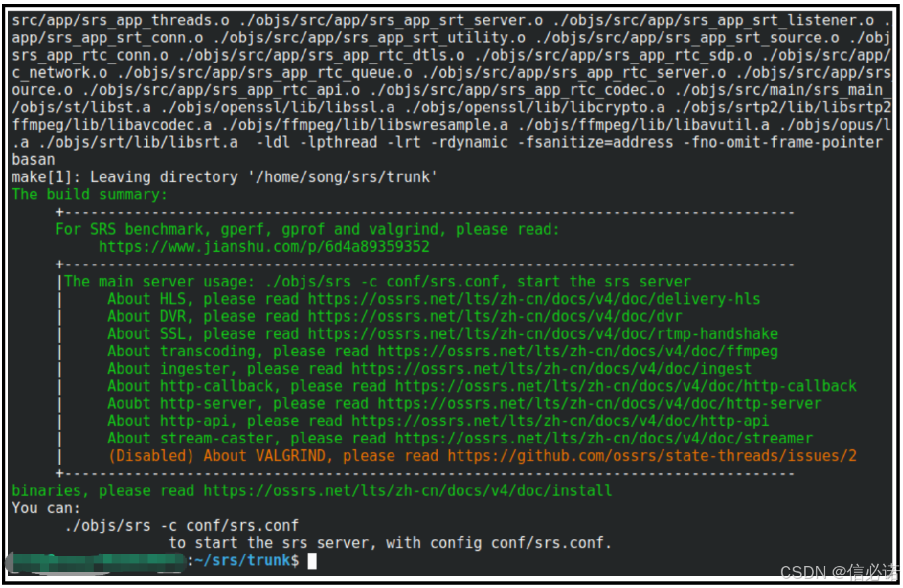Click the 'You can:' line

(x=47, y=508)
